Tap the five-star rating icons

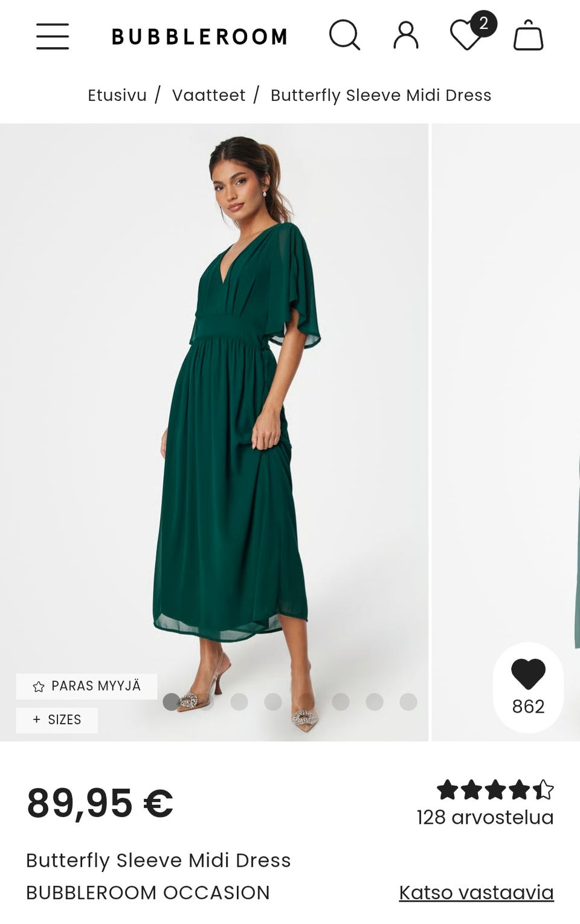tap(495, 789)
